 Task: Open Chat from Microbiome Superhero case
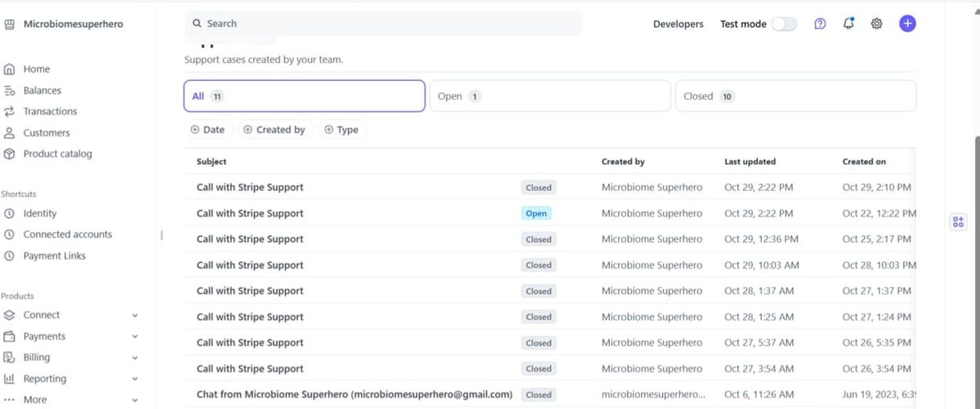point(550,394)
